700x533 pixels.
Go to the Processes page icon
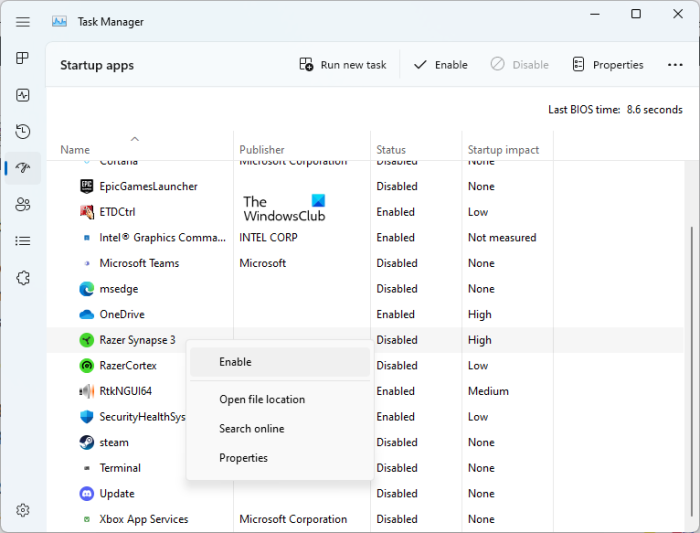pos(23,58)
